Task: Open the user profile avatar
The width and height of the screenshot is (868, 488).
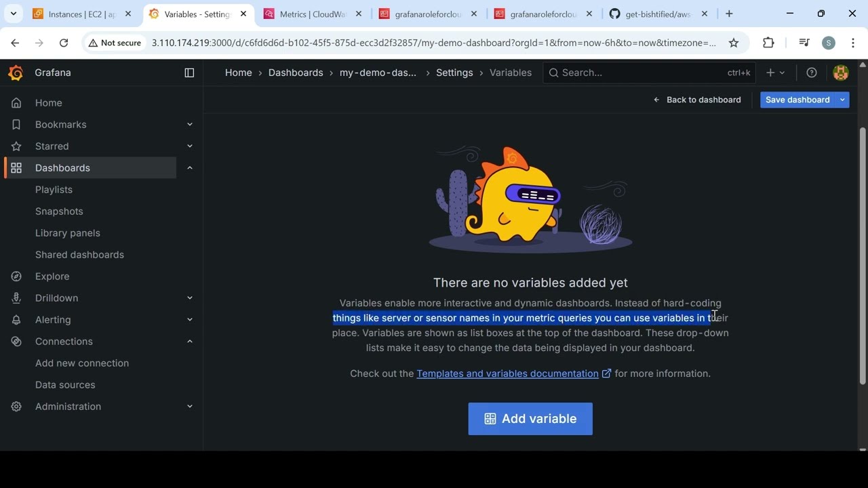Action: coord(841,73)
